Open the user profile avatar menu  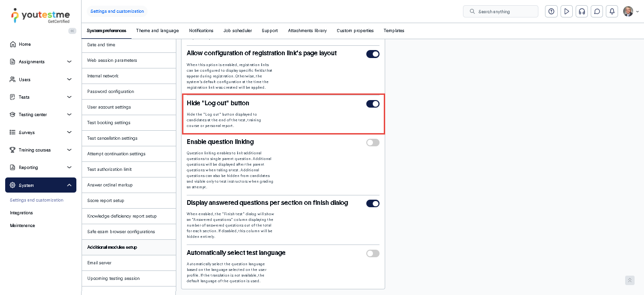[x=628, y=11]
